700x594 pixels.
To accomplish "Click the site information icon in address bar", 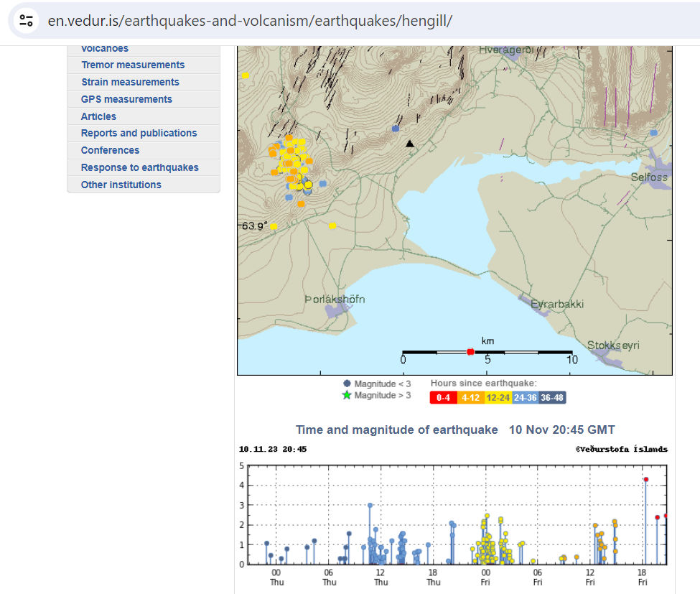I will point(26,20).
